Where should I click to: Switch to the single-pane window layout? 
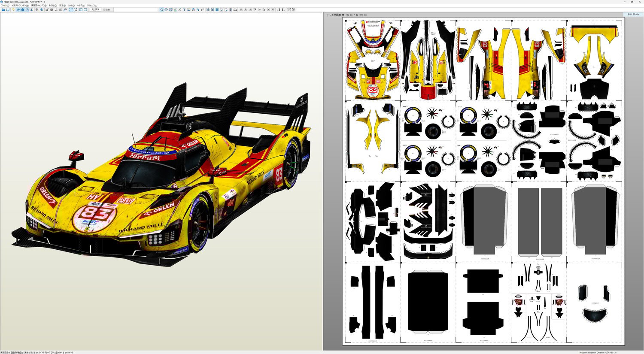(x=85, y=10)
